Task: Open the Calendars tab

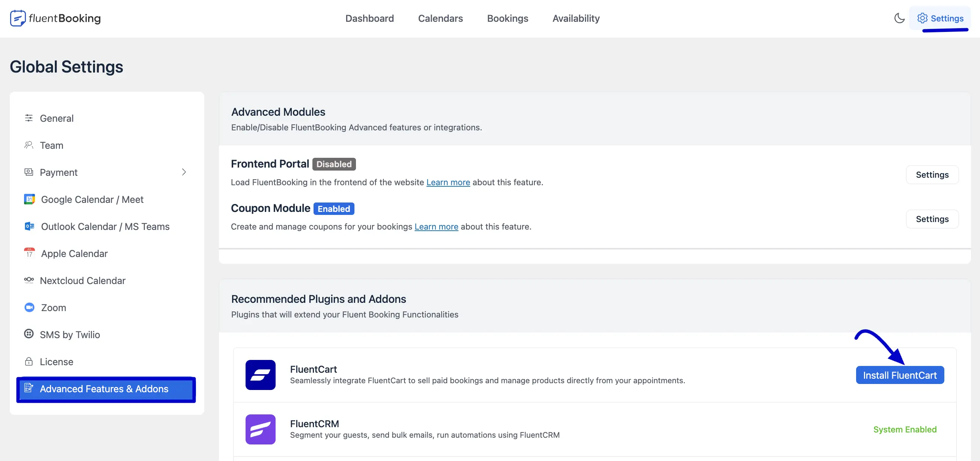Action: [440, 18]
